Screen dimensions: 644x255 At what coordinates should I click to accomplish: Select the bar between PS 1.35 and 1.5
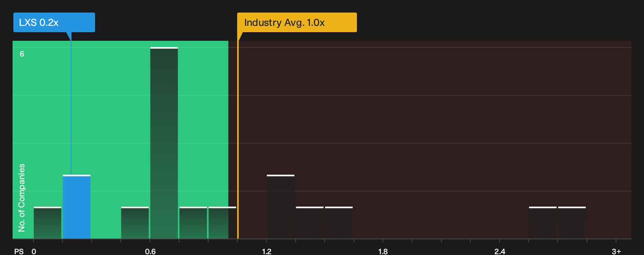pyautogui.click(x=310, y=223)
